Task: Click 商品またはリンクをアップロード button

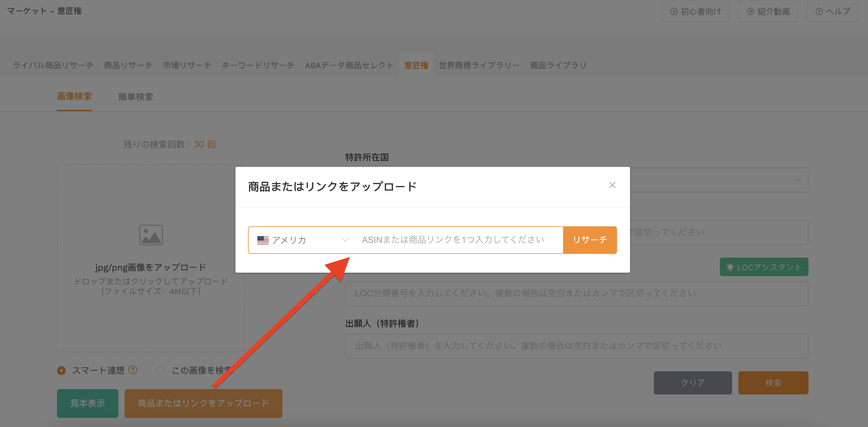Action: 203,403
